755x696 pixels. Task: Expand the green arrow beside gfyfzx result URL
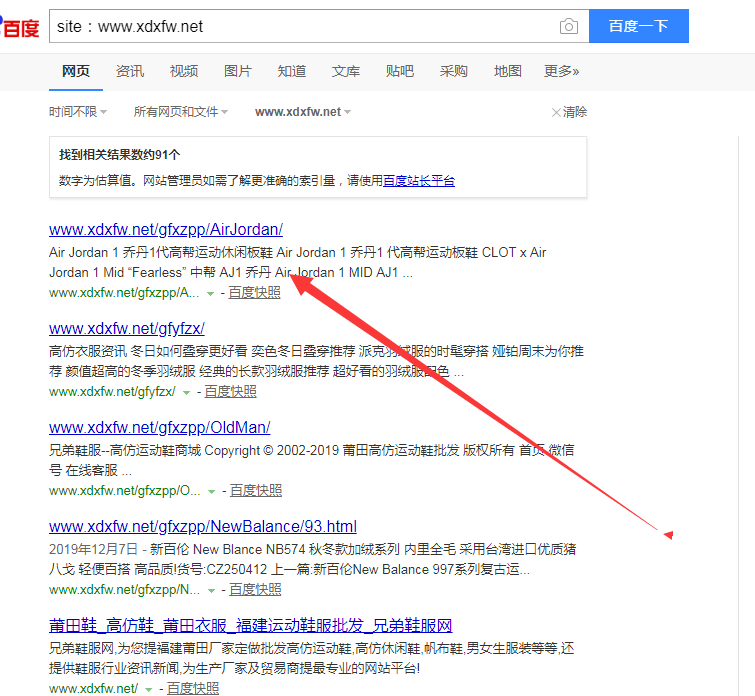pos(187,393)
